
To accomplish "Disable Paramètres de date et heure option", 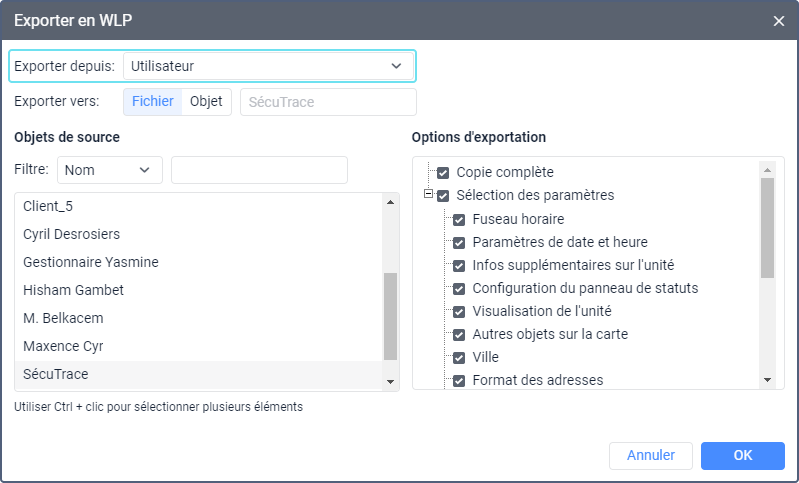I will 459,242.
